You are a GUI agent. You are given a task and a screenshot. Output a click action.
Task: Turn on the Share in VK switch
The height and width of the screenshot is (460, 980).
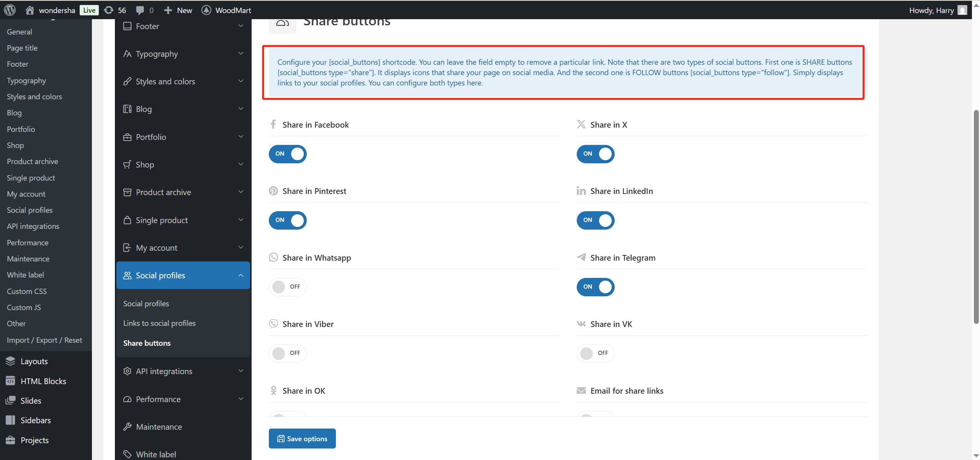(595, 353)
